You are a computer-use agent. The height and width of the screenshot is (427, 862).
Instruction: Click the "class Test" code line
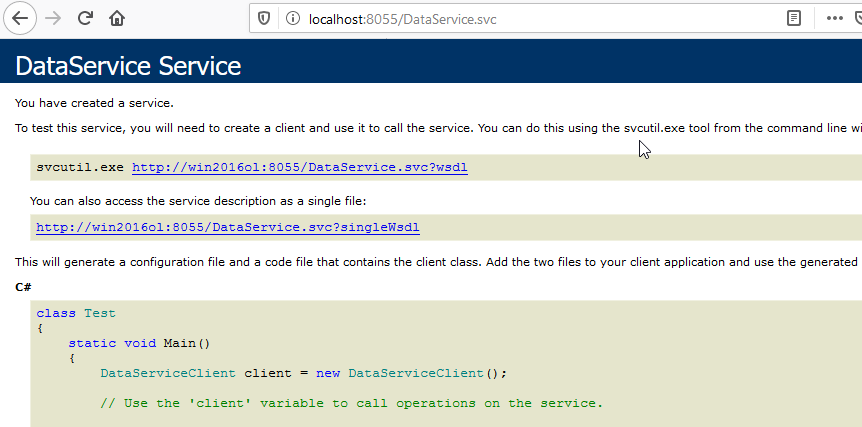(x=76, y=313)
